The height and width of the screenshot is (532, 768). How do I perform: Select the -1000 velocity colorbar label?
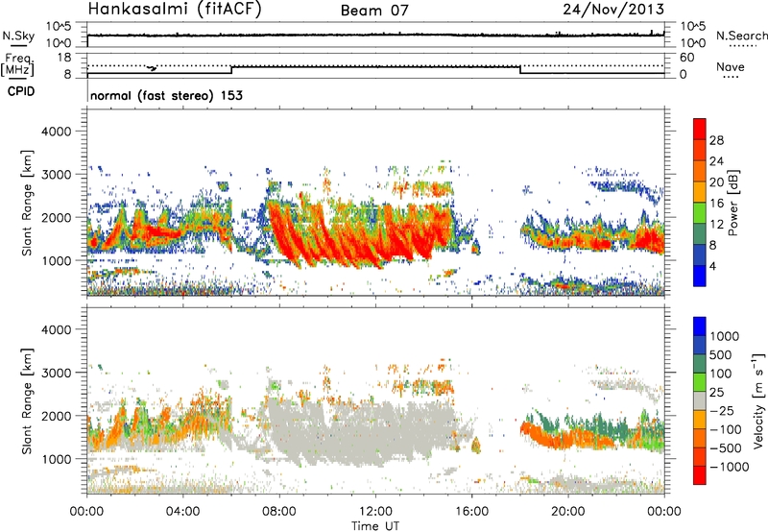pyautogui.click(x=729, y=467)
